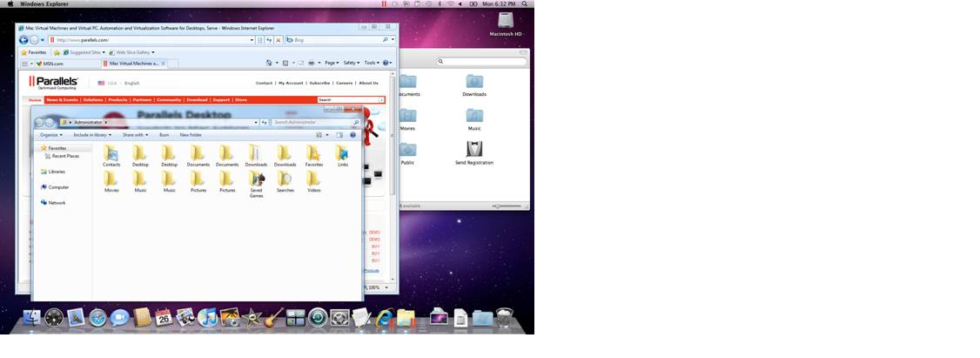Open the Videos folder in Windows Explorer
The width and height of the screenshot is (980, 358).
(313, 181)
